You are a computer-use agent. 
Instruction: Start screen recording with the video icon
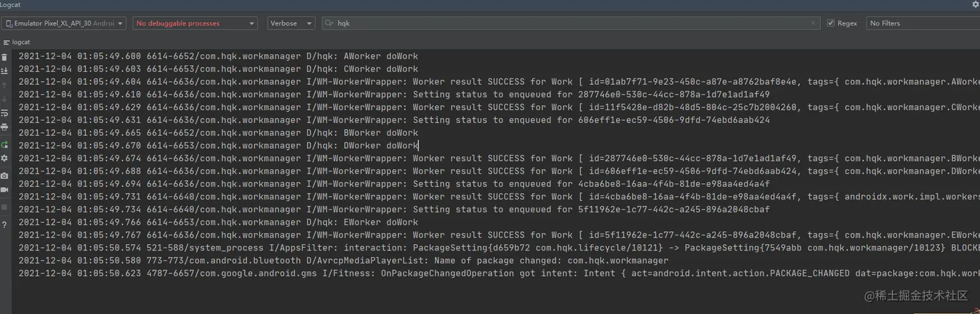pyautogui.click(x=5, y=190)
